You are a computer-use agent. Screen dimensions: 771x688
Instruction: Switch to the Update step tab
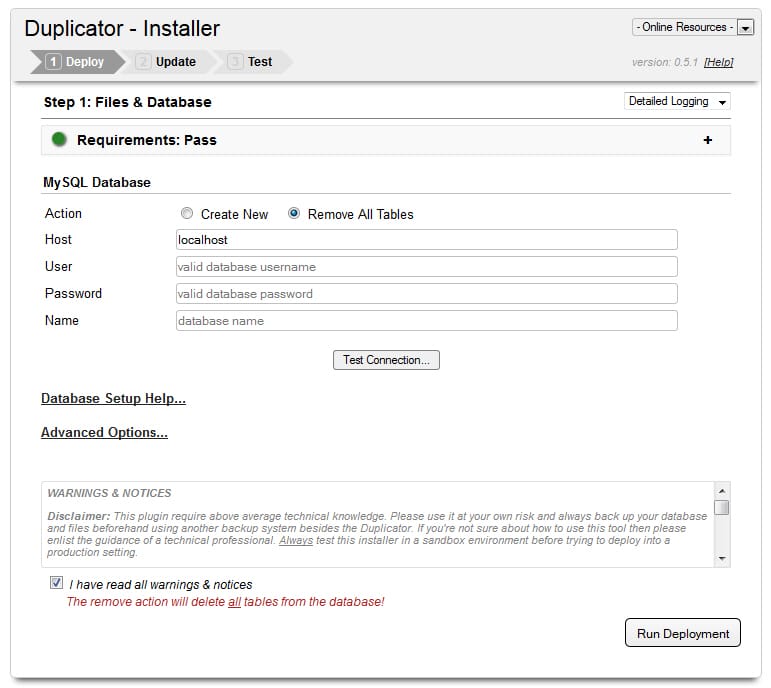tap(166, 62)
